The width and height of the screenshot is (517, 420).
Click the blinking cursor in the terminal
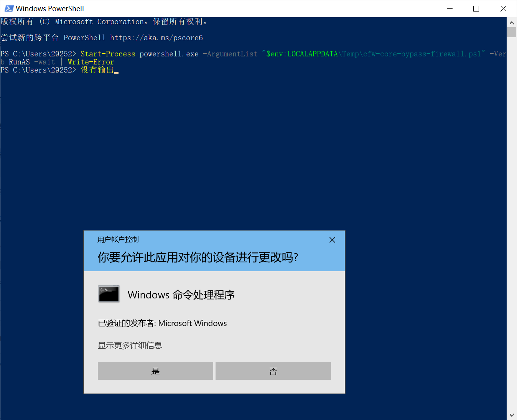(x=117, y=71)
